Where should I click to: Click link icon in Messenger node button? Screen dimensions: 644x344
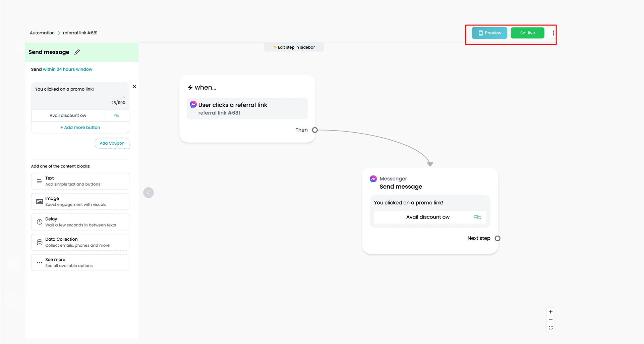click(x=477, y=217)
